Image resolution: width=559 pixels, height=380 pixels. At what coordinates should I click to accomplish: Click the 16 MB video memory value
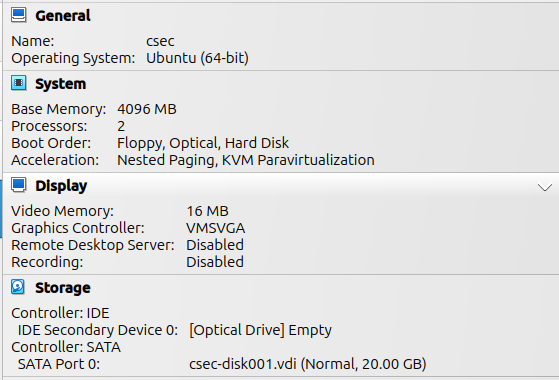point(207,211)
